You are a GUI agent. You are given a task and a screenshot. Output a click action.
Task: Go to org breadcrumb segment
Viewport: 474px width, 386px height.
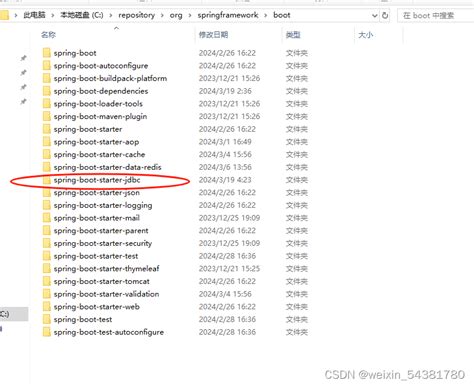click(x=176, y=15)
